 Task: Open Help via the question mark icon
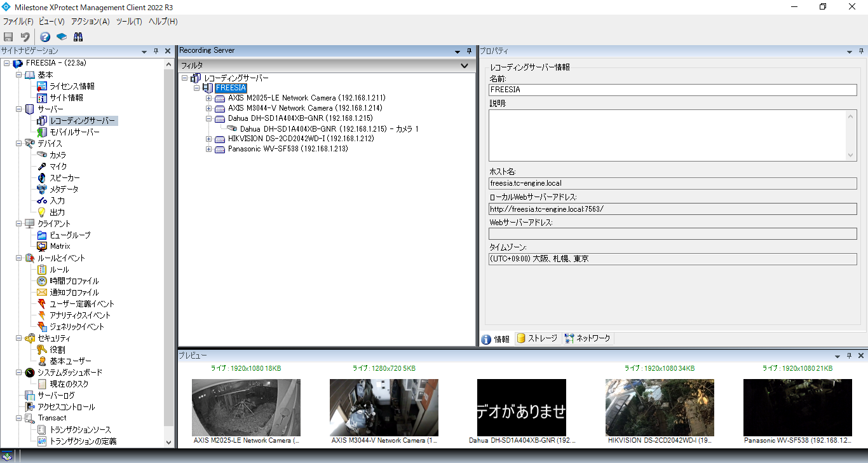tap(45, 37)
